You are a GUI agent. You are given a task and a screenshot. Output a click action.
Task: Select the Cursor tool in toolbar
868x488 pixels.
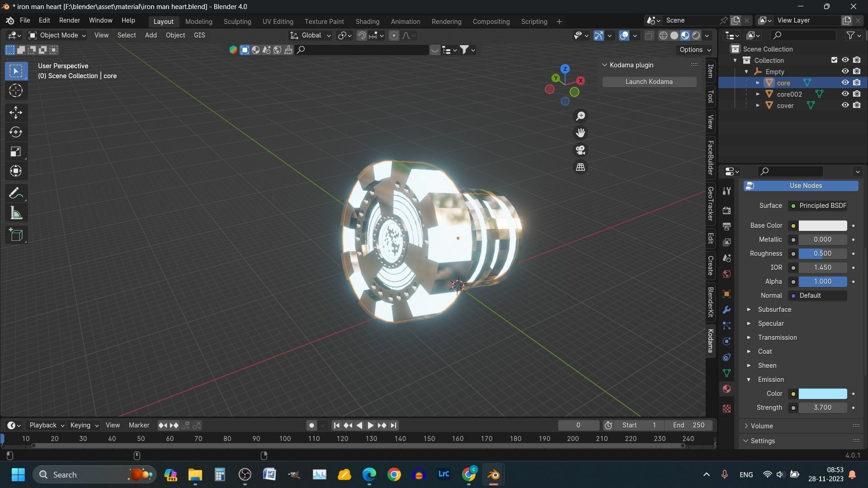[16, 91]
